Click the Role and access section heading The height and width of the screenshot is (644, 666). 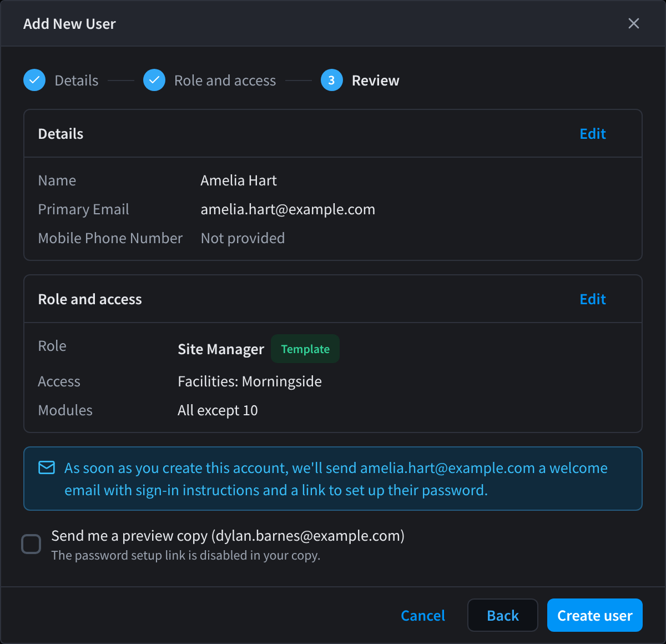[x=90, y=299]
